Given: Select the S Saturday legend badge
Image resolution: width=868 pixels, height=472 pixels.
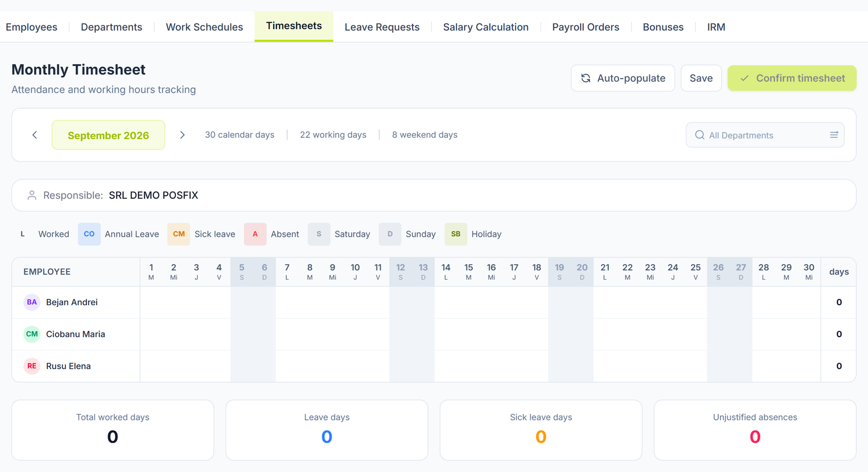Looking at the screenshot, I should click(x=319, y=234).
